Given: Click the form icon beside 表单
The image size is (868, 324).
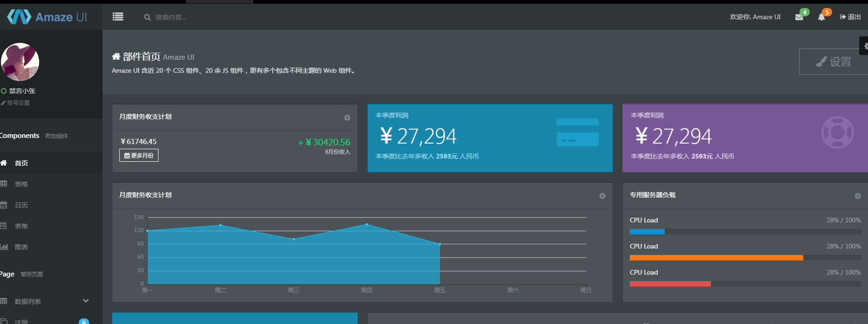Looking at the screenshot, I should click(3, 226).
